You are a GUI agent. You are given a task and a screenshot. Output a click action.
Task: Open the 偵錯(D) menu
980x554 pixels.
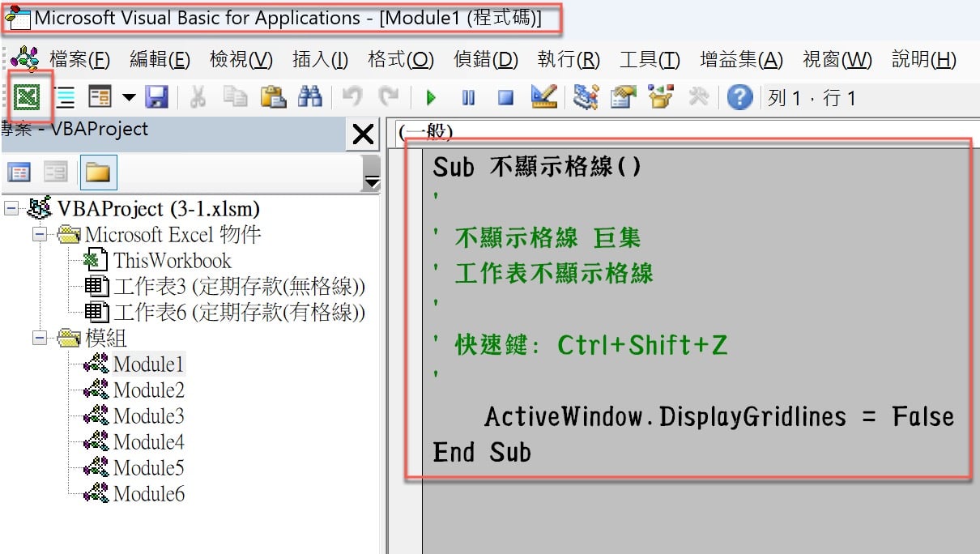click(486, 60)
